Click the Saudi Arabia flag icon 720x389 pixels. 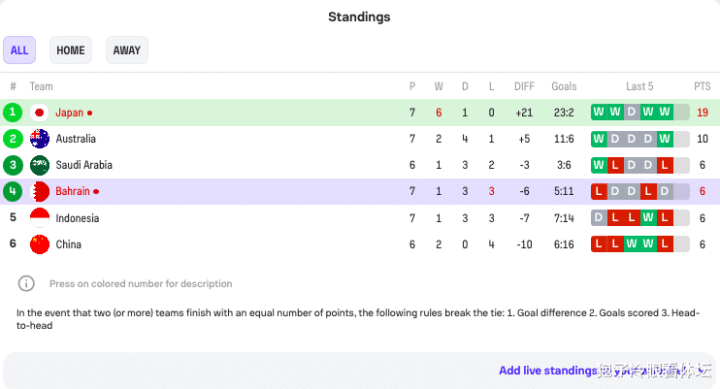(x=39, y=165)
